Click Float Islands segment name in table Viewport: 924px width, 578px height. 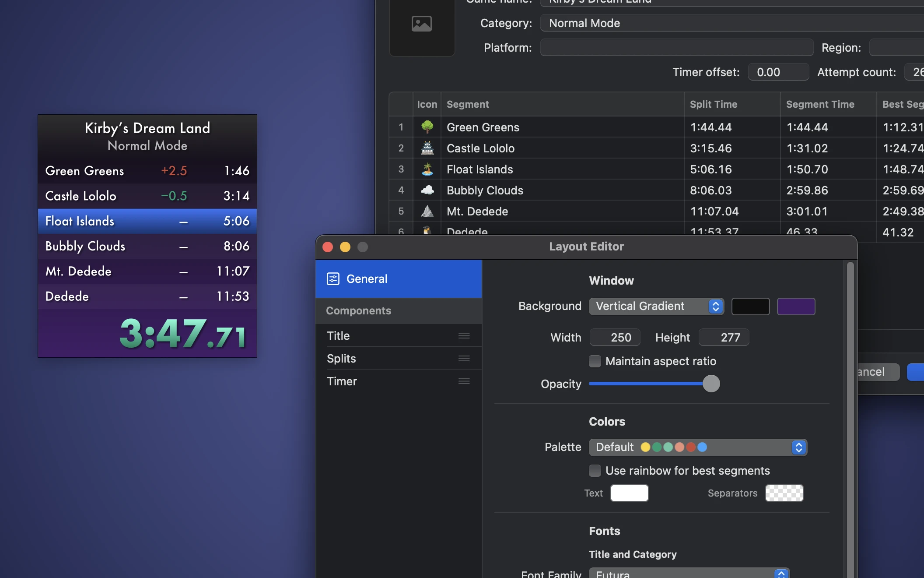480,169
